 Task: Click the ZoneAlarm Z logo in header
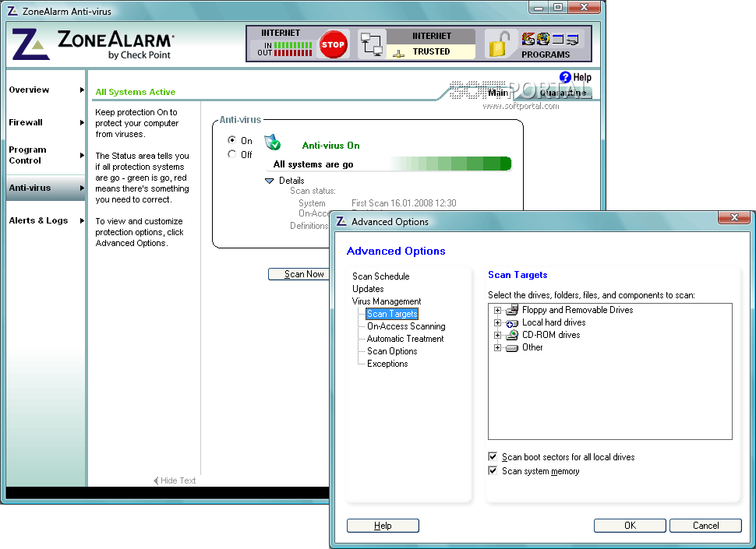pos(30,44)
